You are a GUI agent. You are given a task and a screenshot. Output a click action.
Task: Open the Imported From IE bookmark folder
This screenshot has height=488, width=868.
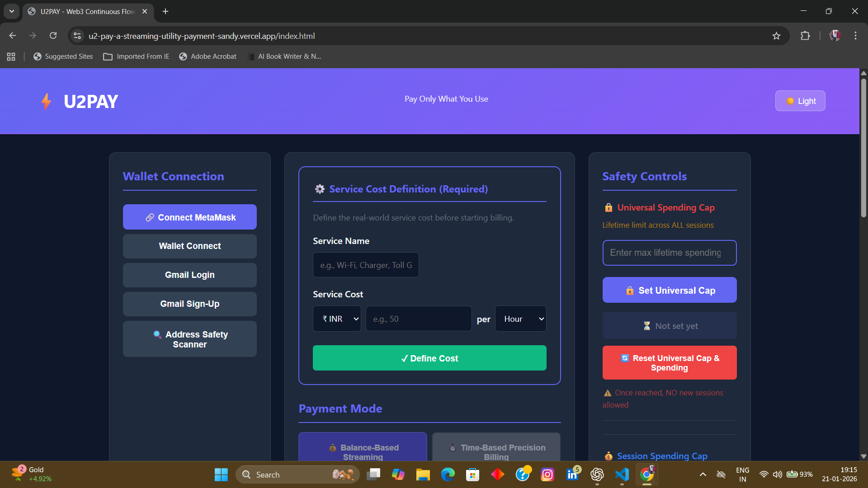click(x=137, y=56)
